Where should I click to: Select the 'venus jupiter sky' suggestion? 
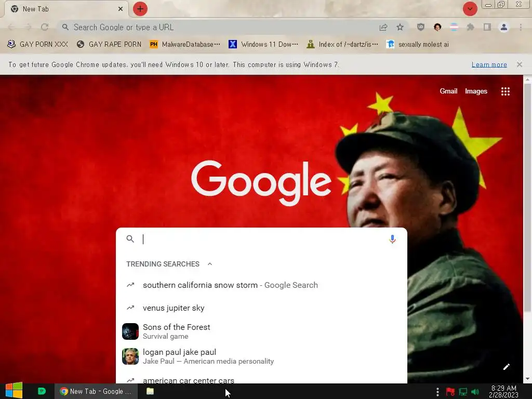click(x=261, y=308)
